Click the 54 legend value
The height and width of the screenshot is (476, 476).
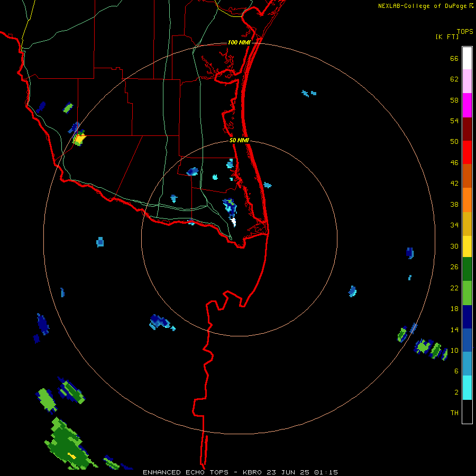454,121
